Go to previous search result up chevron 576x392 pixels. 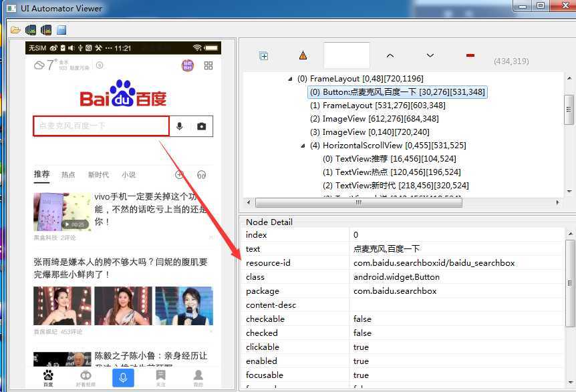coord(390,56)
